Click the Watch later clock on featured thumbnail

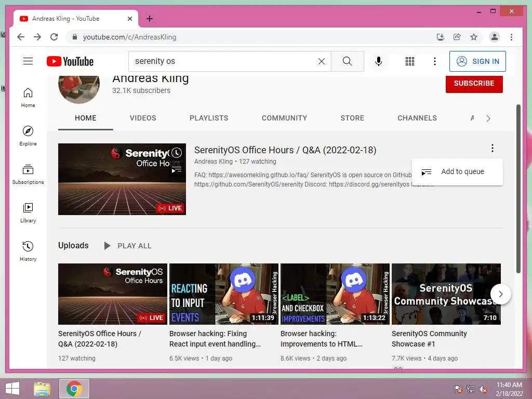click(x=177, y=153)
